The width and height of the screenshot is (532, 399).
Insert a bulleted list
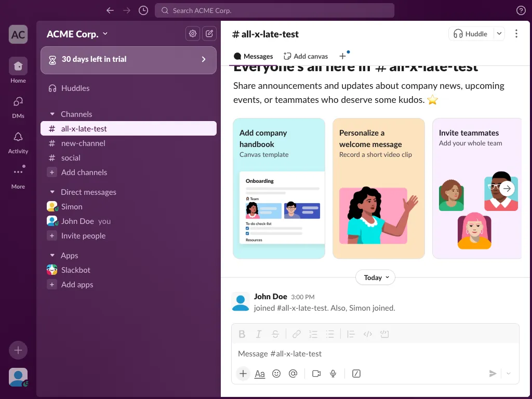[330, 334]
